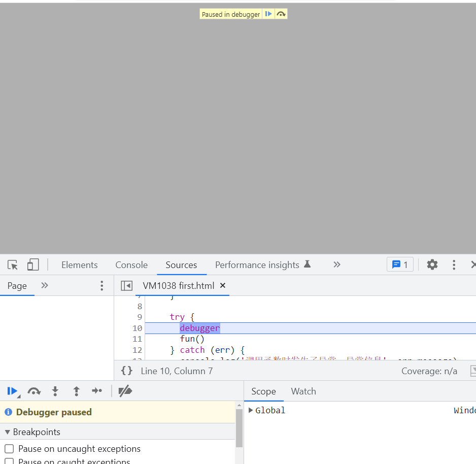The width and height of the screenshot is (476, 464).
Task: Enable Pause on uncaught exceptions
Action: pos(9,449)
